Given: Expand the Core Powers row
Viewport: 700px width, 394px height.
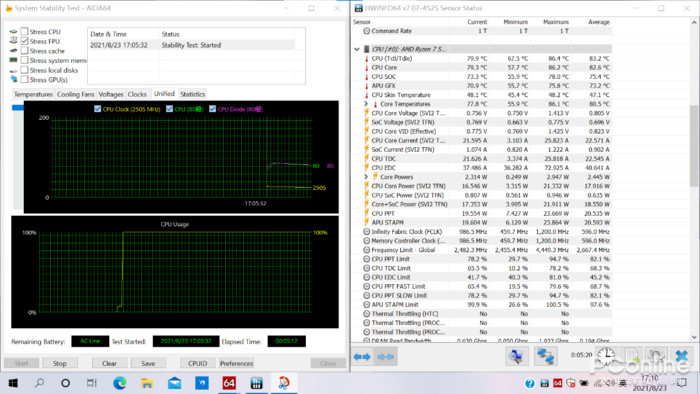Looking at the screenshot, I should pyautogui.click(x=366, y=177).
